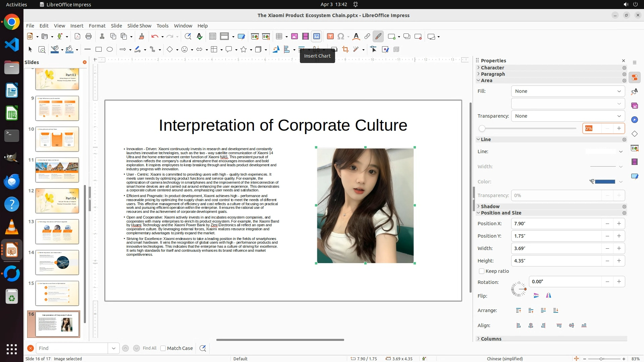Toggle the Display Grid button
The image size is (644, 362).
pyautogui.click(x=212, y=37)
